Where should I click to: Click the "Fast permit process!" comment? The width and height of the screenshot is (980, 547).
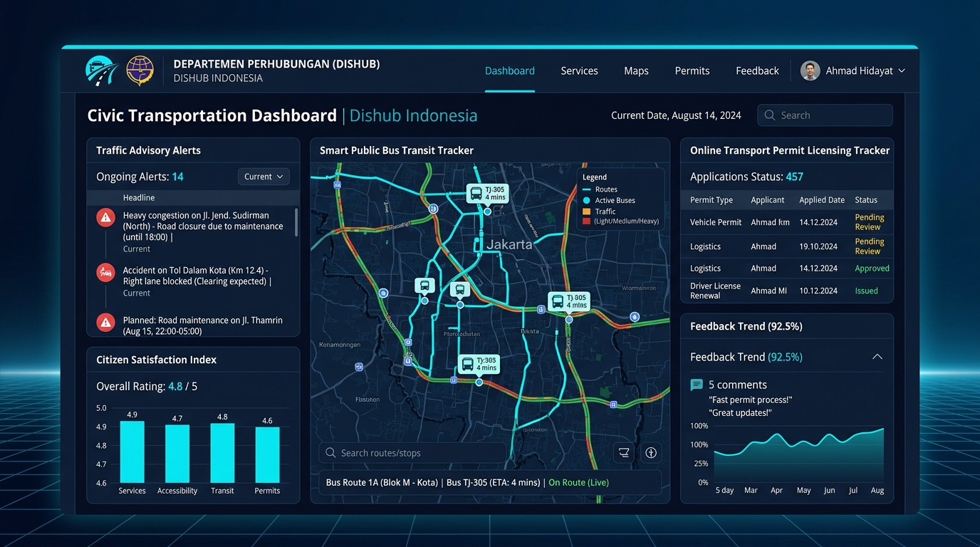point(751,400)
